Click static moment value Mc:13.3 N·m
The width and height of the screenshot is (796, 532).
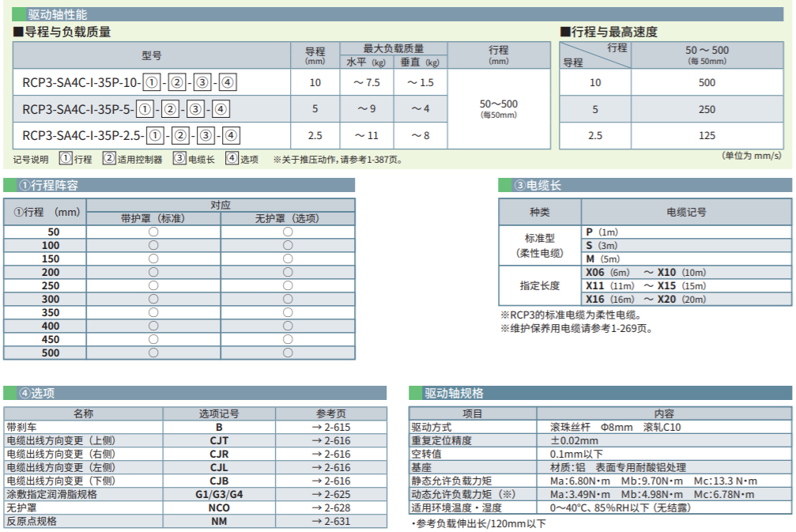click(726, 481)
